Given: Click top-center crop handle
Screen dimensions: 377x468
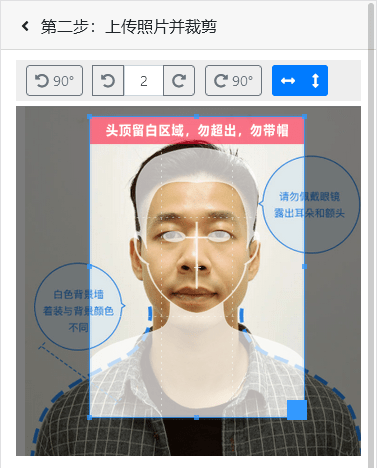Looking at the screenshot, I should [197, 117].
